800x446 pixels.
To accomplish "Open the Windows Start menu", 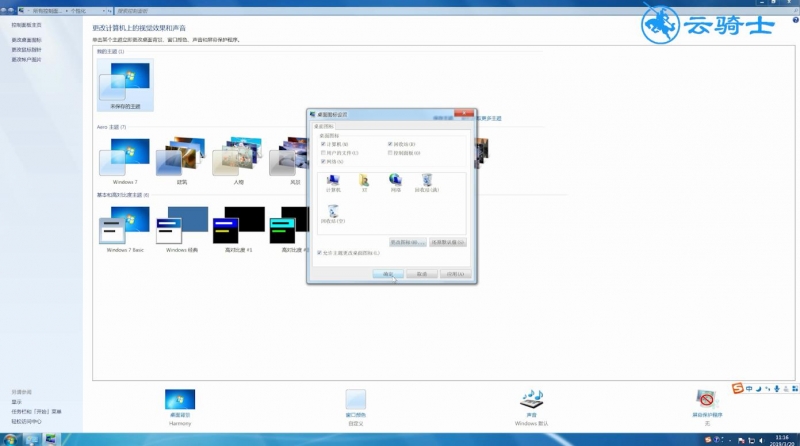I will point(10,439).
